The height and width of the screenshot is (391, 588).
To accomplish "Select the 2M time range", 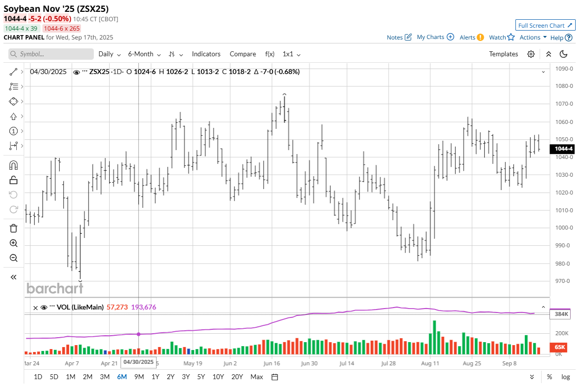I will [x=88, y=377].
